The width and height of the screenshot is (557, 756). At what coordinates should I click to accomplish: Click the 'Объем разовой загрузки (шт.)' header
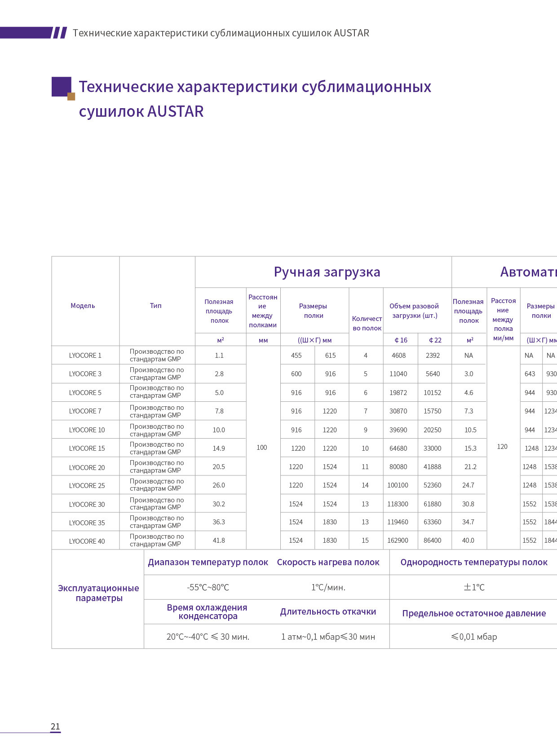pyautogui.click(x=414, y=311)
